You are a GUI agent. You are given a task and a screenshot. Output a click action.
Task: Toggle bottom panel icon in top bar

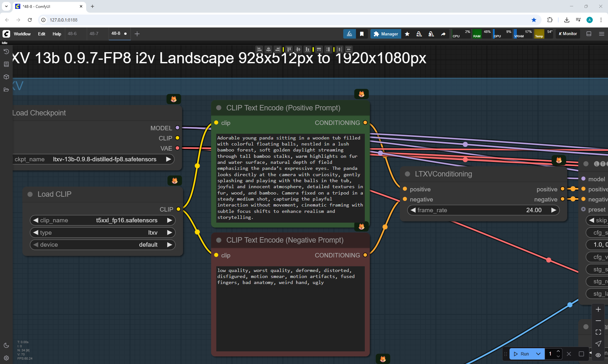(x=589, y=34)
